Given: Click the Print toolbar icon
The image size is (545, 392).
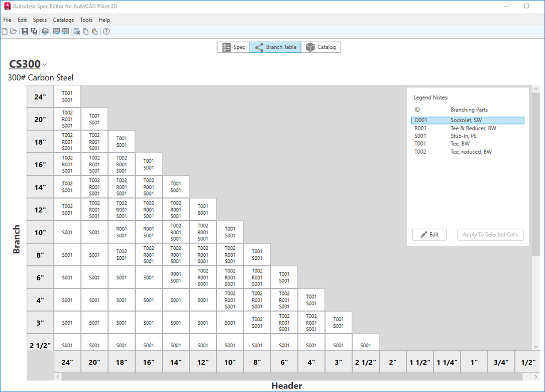Looking at the screenshot, I should [45, 32].
